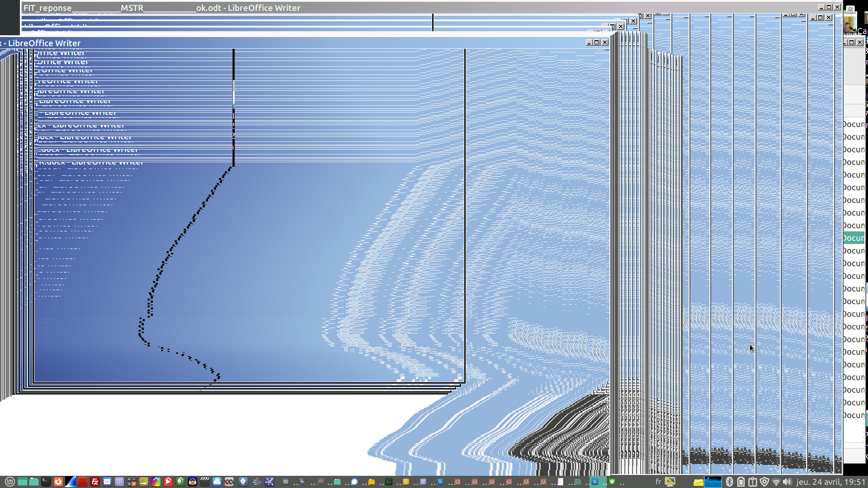Click the Bluetooth tray icon
The height and width of the screenshot is (488, 868).
click(729, 482)
